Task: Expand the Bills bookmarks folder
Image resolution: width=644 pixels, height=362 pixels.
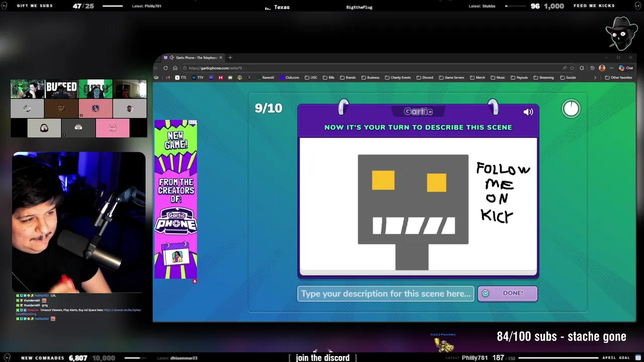Action: [x=329, y=77]
